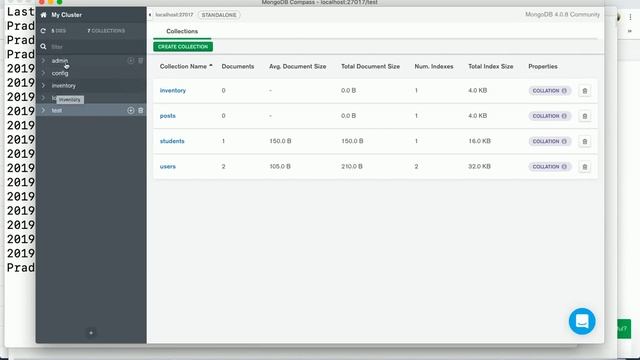Delete the users collection using its trash icon
The image size is (640, 360).
584,167
